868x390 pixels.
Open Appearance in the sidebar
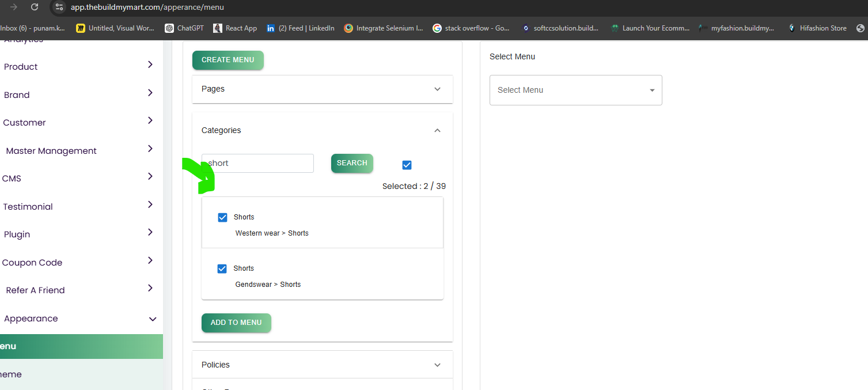click(31, 319)
